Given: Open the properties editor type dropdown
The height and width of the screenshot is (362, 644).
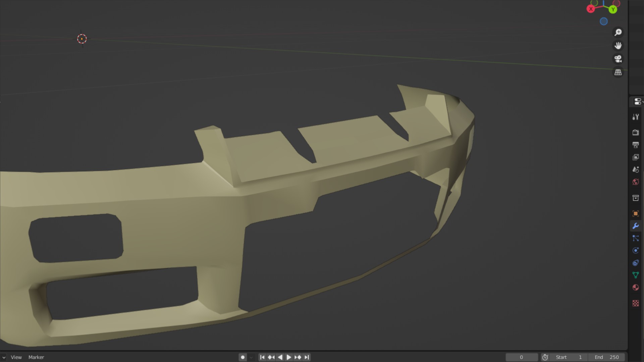Looking at the screenshot, I should tap(638, 102).
